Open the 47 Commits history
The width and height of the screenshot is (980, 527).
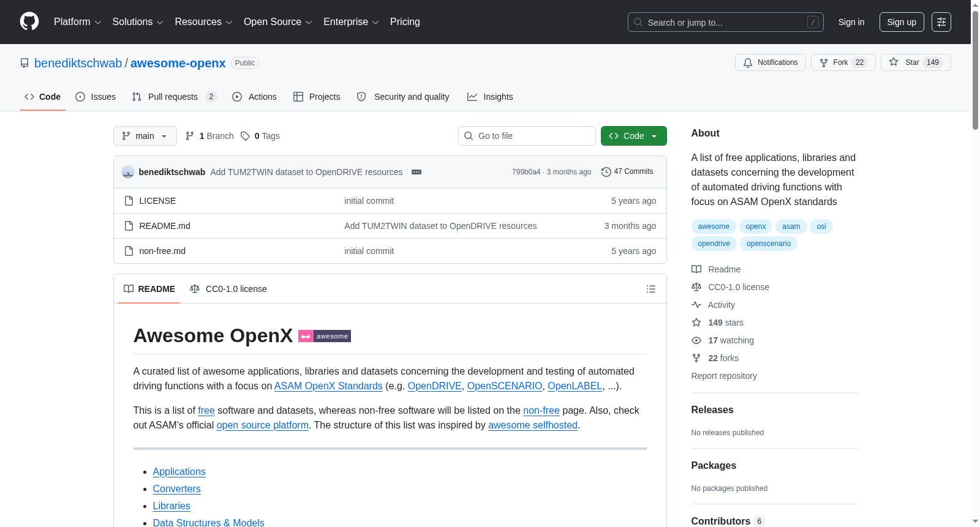click(x=627, y=171)
